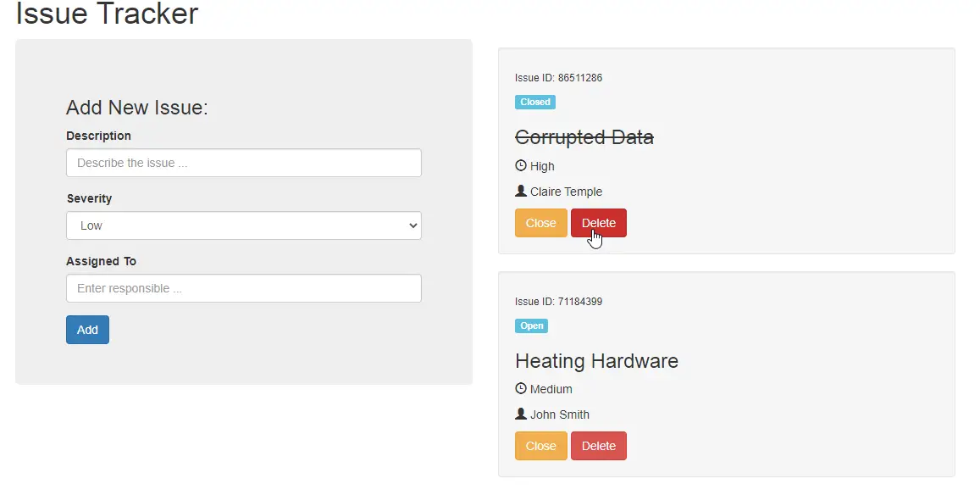Screen dimensions: 980x495
Task: Close the Corrupted Data issue
Action: (540, 223)
